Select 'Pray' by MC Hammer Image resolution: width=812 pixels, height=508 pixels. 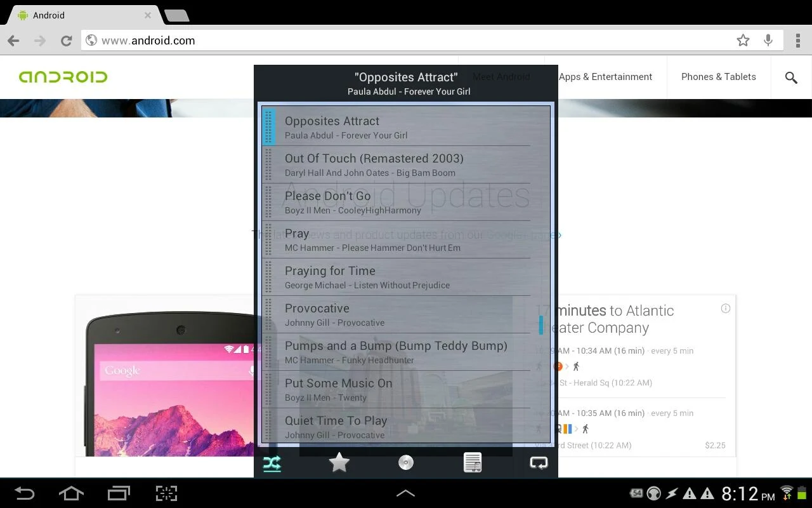click(x=396, y=239)
